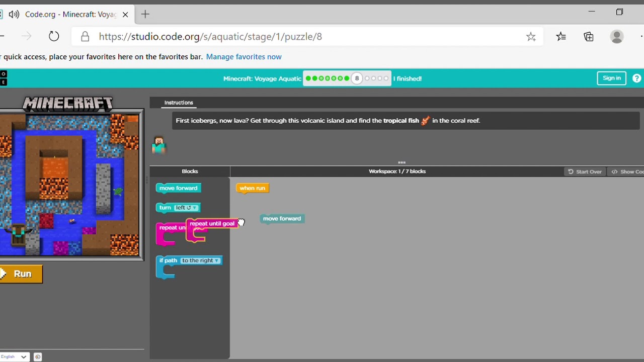Click the copyright icon button
644x362 pixels.
[x=38, y=356]
